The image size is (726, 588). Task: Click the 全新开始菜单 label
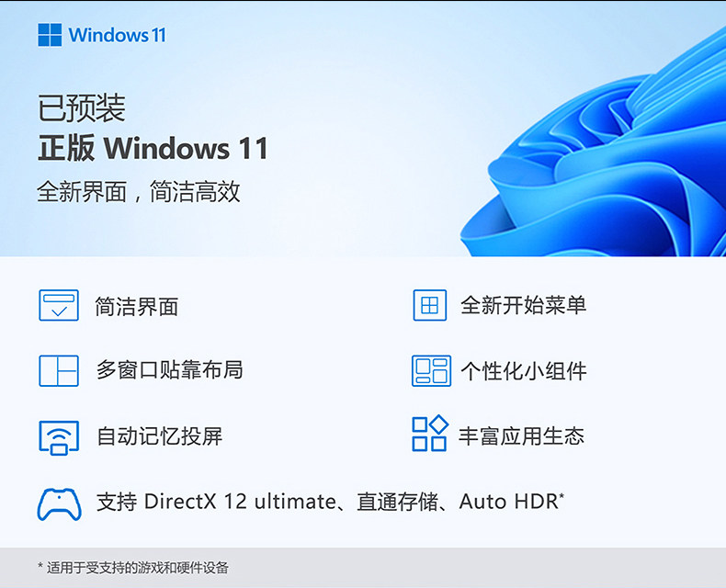pyautogui.click(x=523, y=305)
